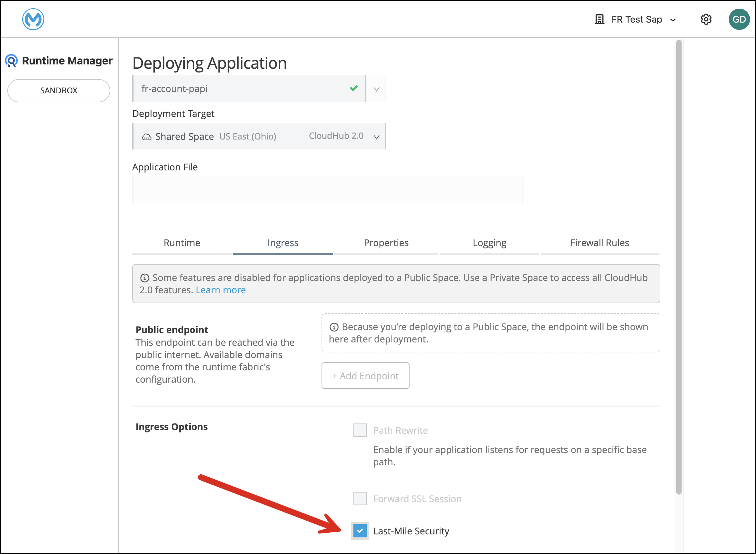Expand the application name dropdown arrow

pos(376,89)
